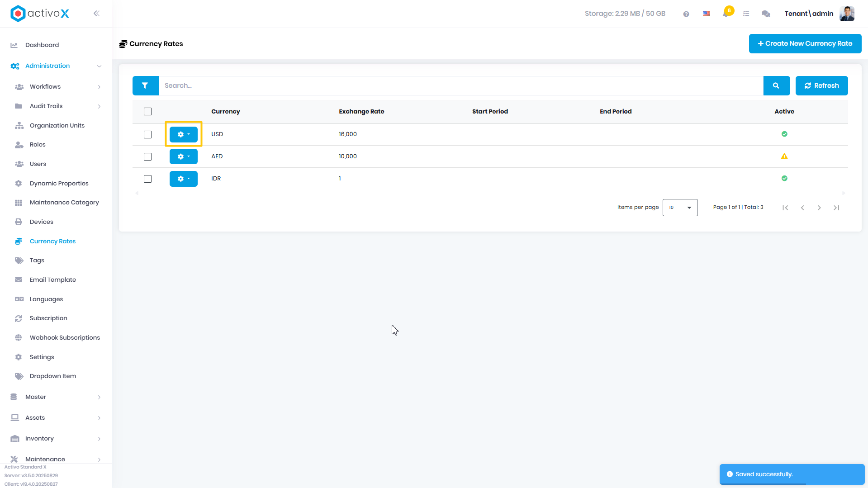Click the activoX logo

tap(40, 14)
